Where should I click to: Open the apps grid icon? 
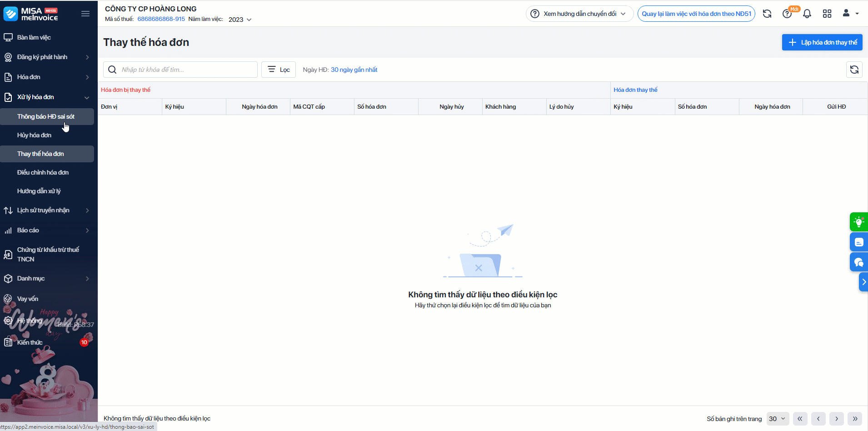[x=827, y=14]
